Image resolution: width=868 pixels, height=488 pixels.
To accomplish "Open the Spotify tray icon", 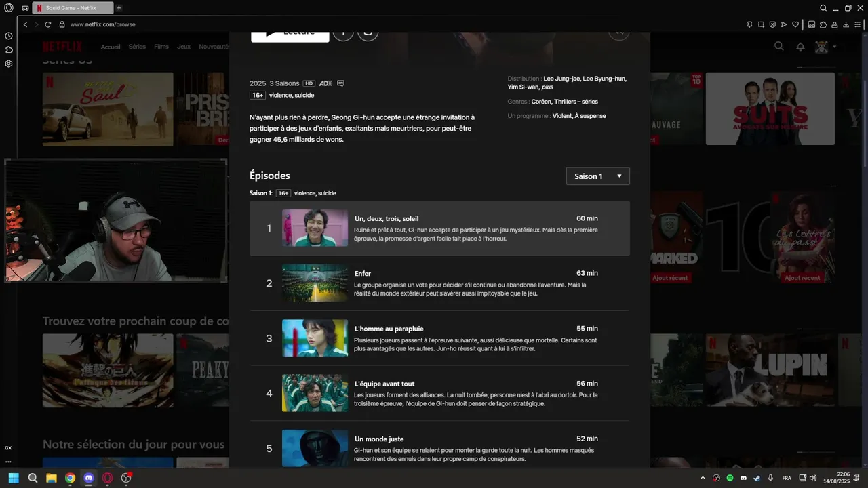I will 730,478.
